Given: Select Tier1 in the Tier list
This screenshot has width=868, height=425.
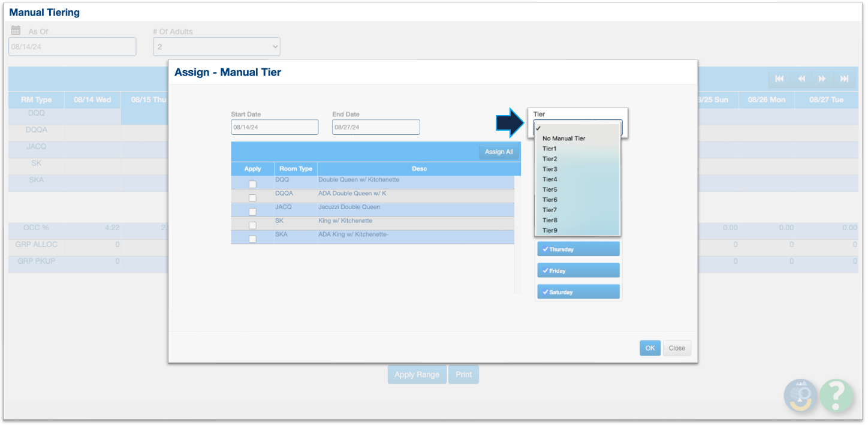Looking at the screenshot, I should (550, 149).
